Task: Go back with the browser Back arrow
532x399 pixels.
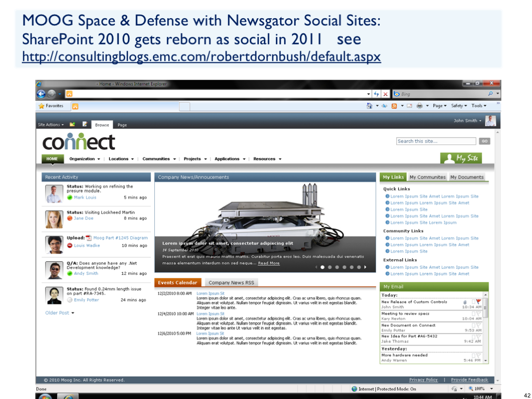Action: (x=41, y=94)
